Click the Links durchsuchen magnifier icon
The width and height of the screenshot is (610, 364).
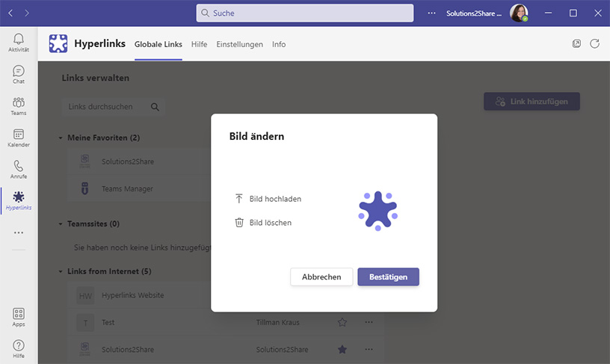[x=155, y=107]
